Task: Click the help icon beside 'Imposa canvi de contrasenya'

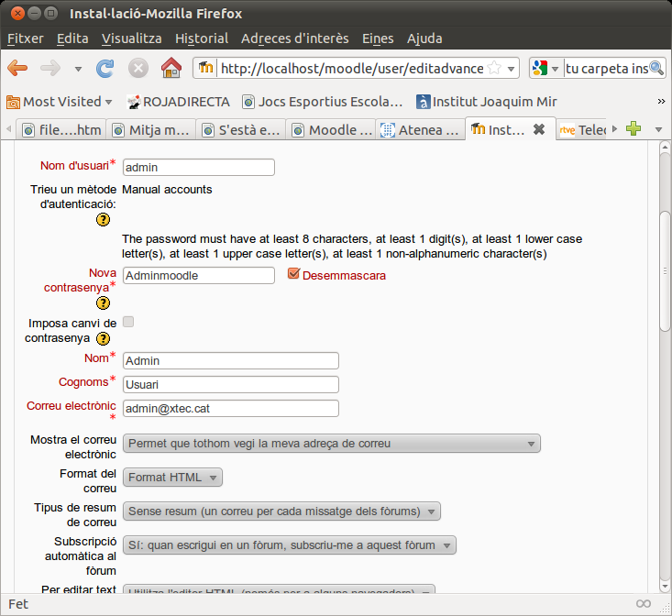Action: click(x=104, y=338)
